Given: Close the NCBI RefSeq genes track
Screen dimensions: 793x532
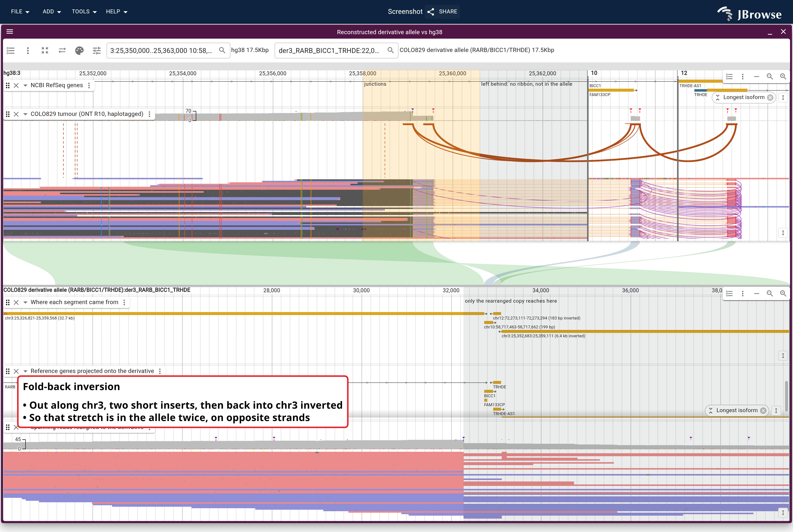Looking at the screenshot, I should [x=16, y=85].
